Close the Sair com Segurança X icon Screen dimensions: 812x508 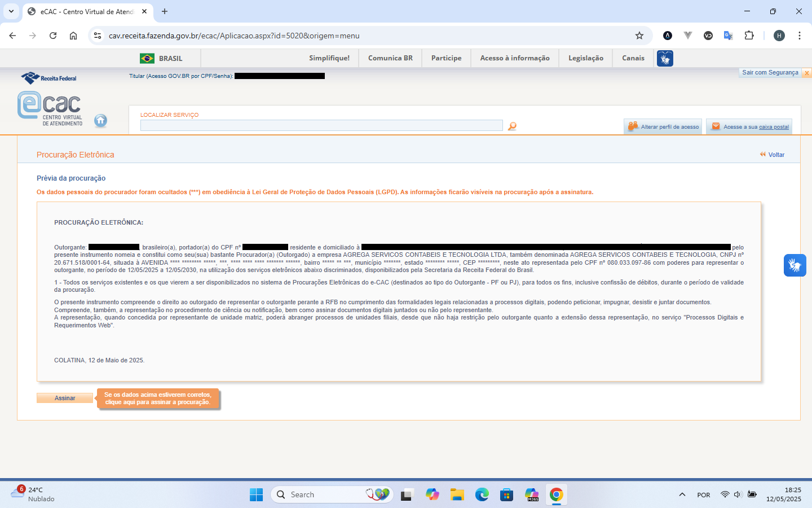coord(806,73)
